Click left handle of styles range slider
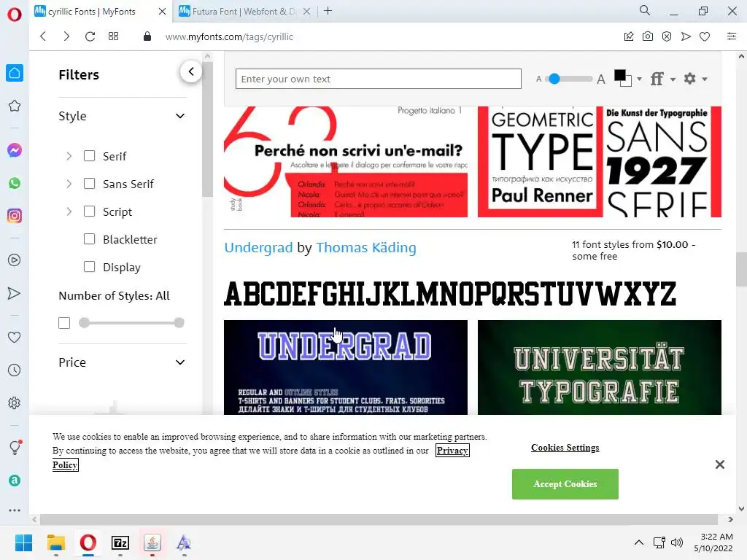Image resolution: width=747 pixels, height=560 pixels. 84,323
